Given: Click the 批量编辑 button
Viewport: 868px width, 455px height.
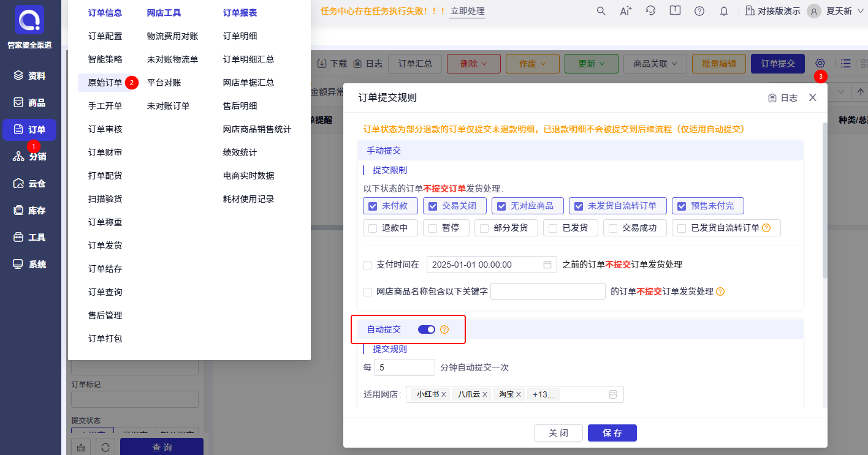Looking at the screenshot, I should point(718,64).
